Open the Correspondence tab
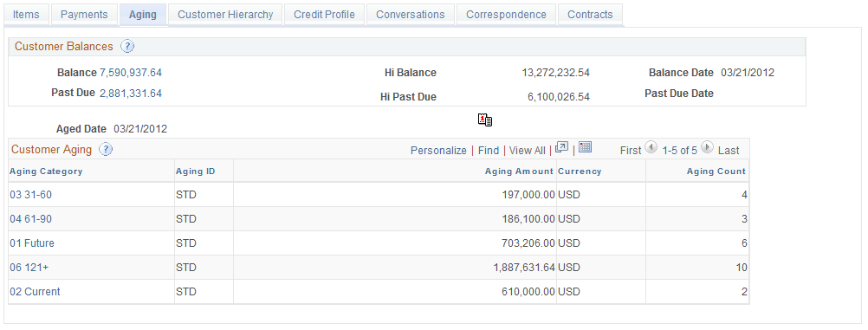This screenshot has height=330, width=868. [x=506, y=15]
